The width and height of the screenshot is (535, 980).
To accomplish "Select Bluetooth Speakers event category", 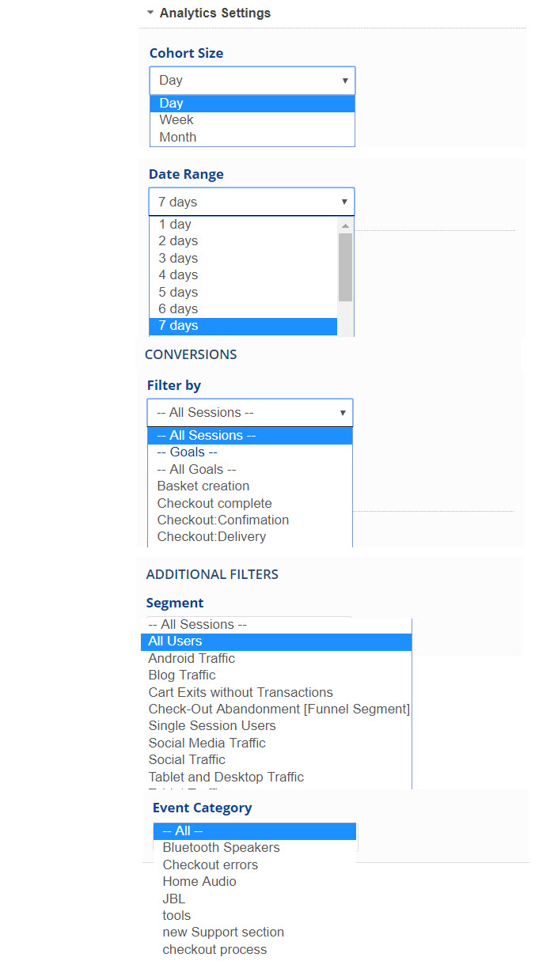I will pyautogui.click(x=221, y=847).
